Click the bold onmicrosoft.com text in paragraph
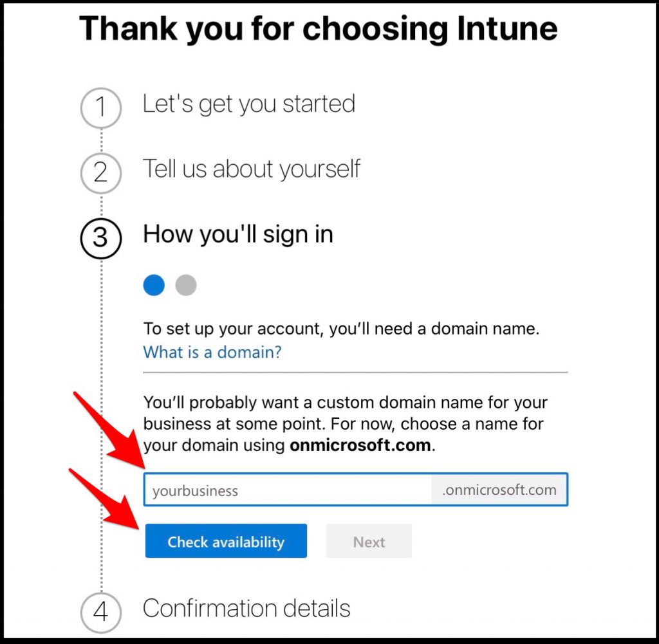 [360, 445]
